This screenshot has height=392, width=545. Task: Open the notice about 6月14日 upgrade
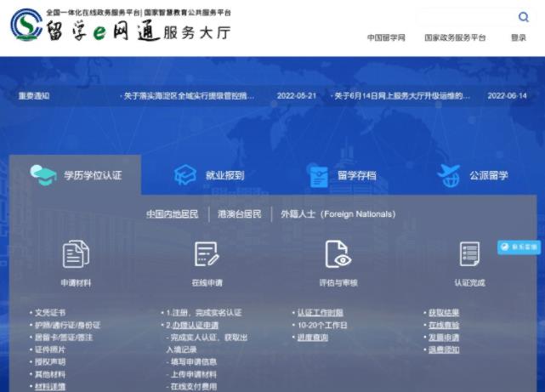[400, 96]
